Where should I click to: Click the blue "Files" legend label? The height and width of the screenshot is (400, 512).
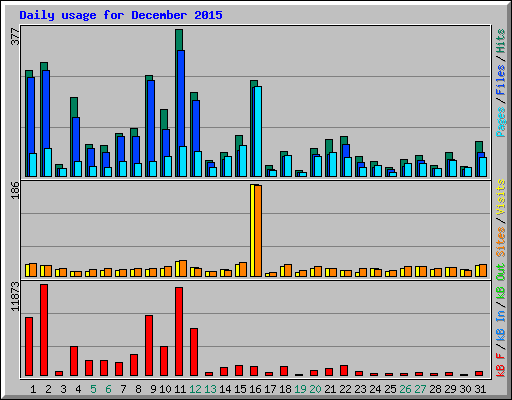click(501, 80)
